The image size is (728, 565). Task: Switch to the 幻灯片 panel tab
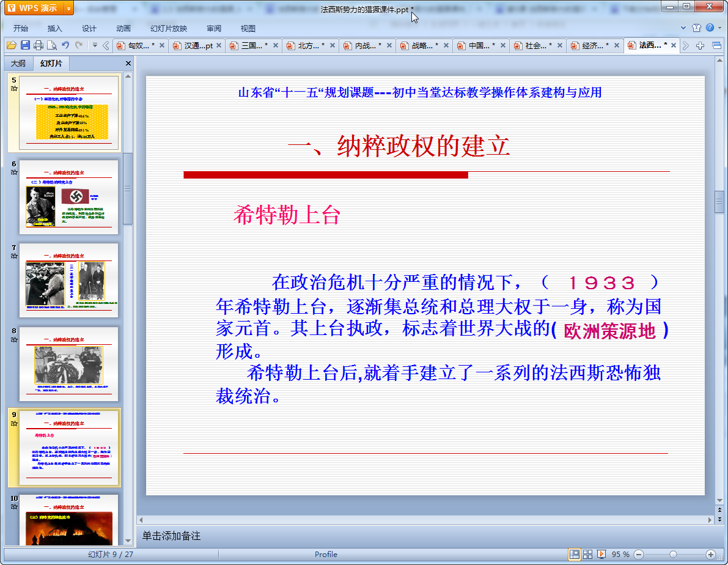click(51, 63)
